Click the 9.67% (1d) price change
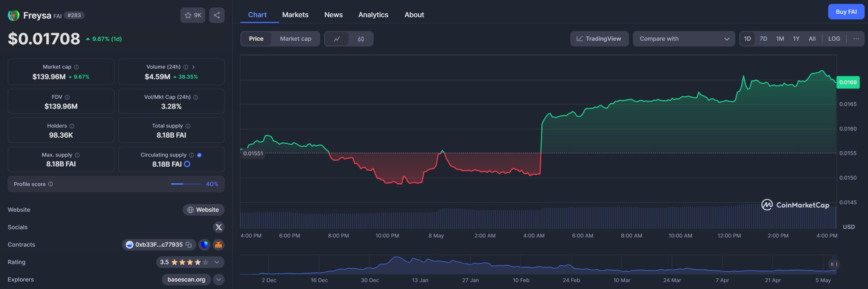Image resolution: width=868 pixels, height=289 pixels. point(104,39)
